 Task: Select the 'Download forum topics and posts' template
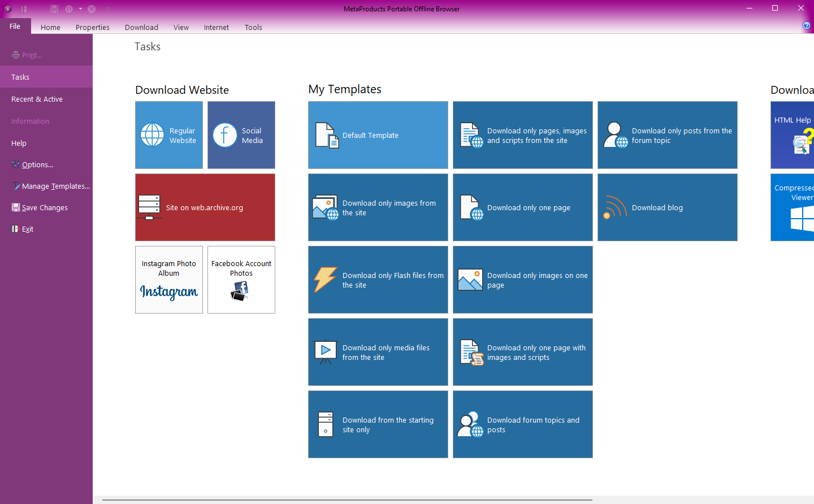click(523, 424)
